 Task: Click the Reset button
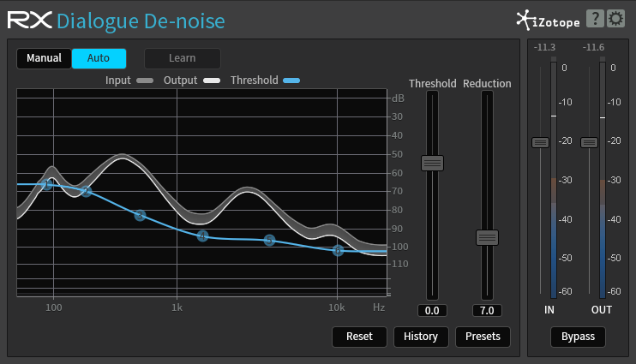[x=359, y=337]
